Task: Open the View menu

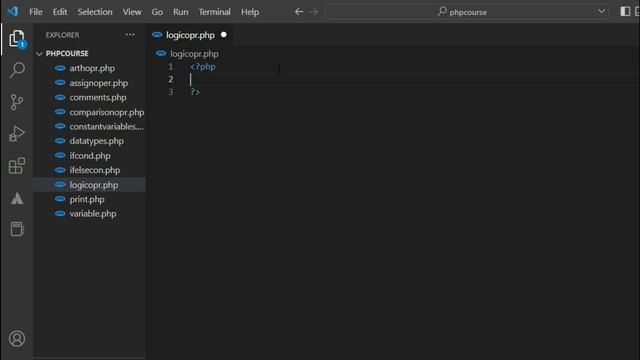Action: pyautogui.click(x=132, y=12)
